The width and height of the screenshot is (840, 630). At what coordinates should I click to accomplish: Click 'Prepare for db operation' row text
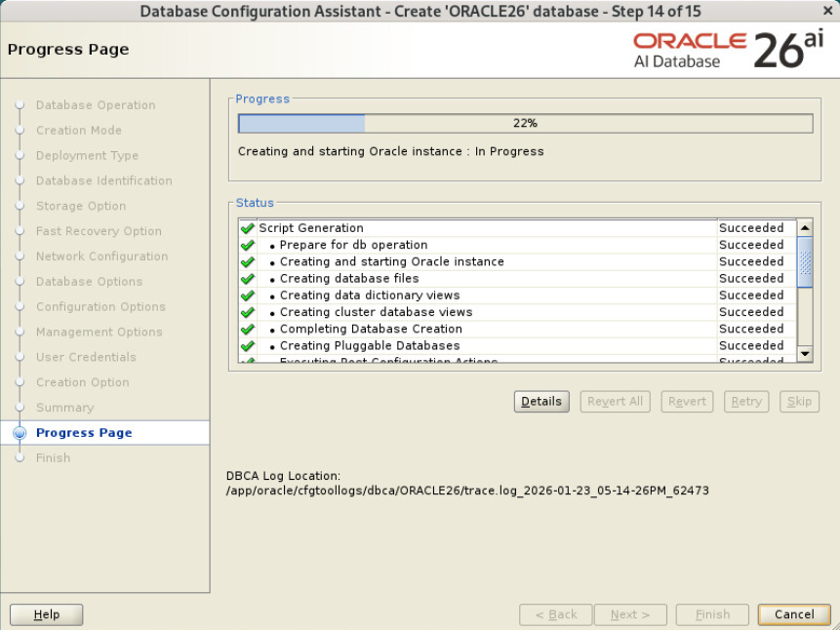(x=353, y=245)
